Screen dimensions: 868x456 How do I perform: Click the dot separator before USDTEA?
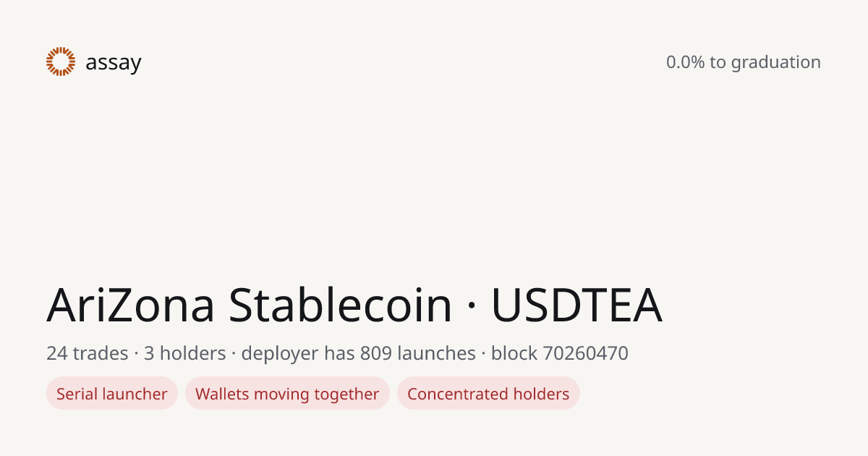click(472, 306)
